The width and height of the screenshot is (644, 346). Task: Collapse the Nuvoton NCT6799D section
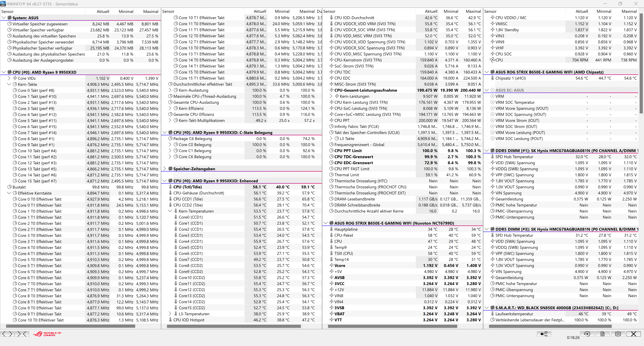325,223
